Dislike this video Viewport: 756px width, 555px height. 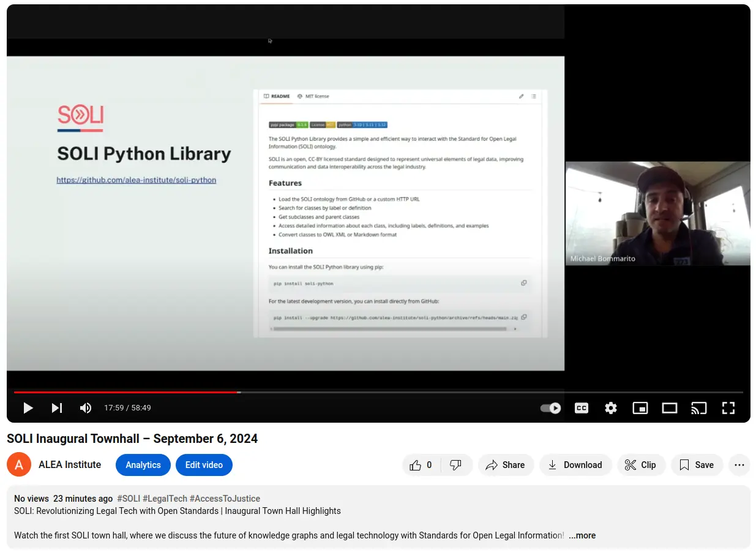click(456, 465)
